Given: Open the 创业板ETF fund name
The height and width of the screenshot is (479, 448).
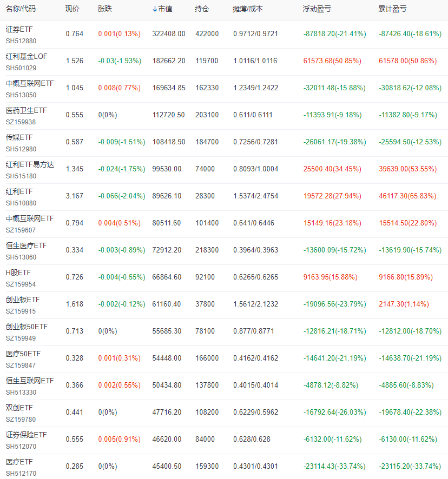Looking at the screenshot, I should click(23, 300).
